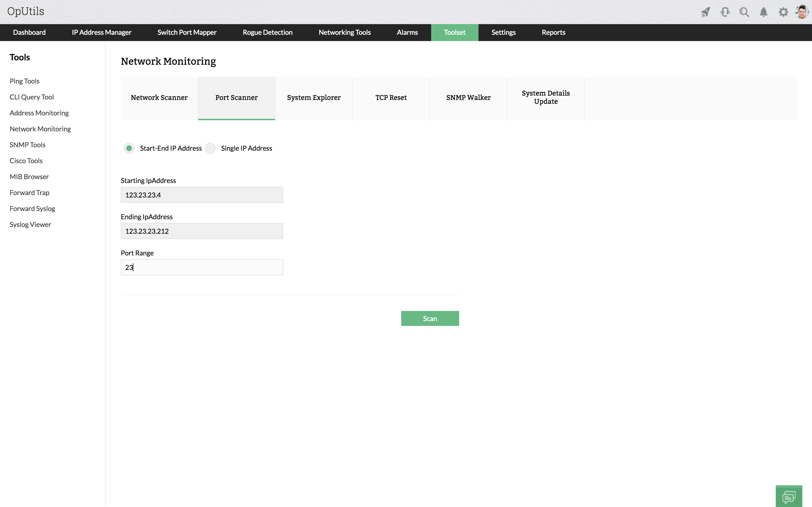This screenshot has height=507, width=812.
Task: Open the SNMP Walker tab
Action: tap(468, 98)
